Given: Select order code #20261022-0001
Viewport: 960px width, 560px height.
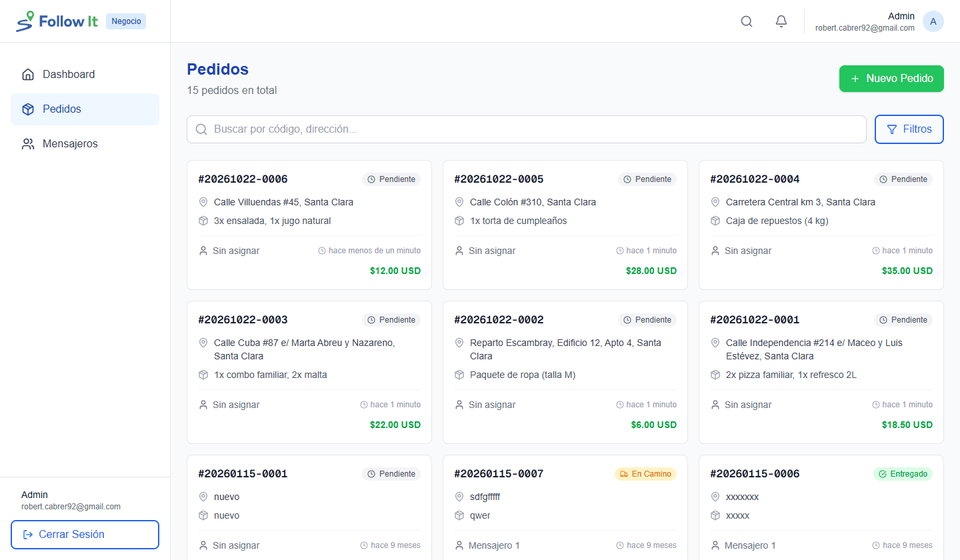Looking at the screenshot, I should click(755, 320).
